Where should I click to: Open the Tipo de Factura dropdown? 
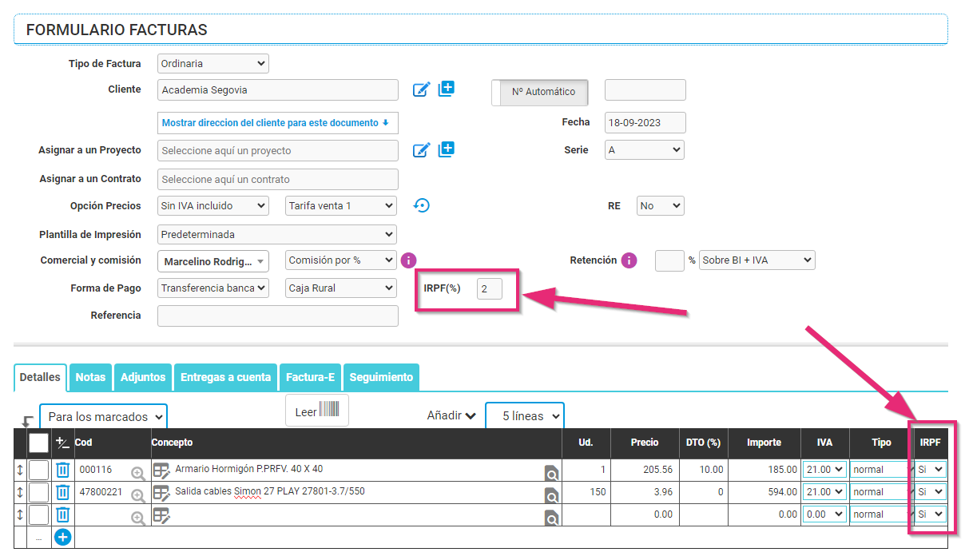[213, 63]
